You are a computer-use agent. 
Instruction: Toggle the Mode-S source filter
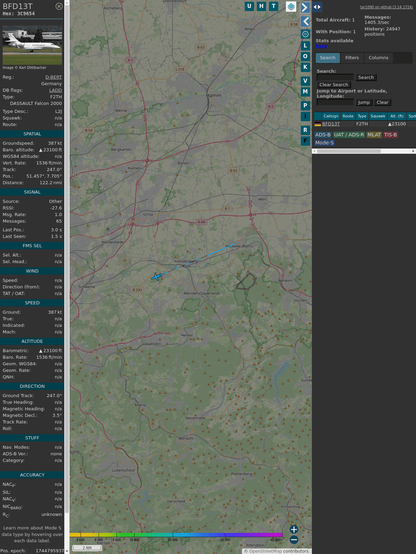click(x=324, y=143)
